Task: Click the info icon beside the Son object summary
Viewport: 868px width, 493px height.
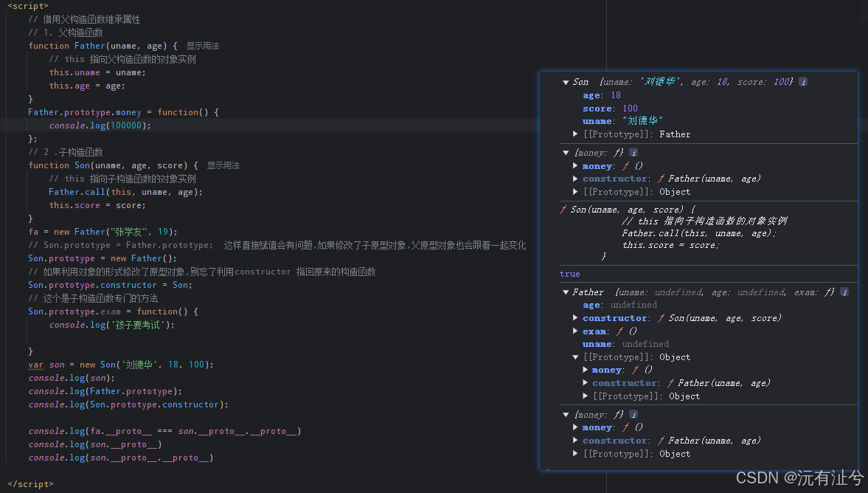Action: [x=803, y=82]
